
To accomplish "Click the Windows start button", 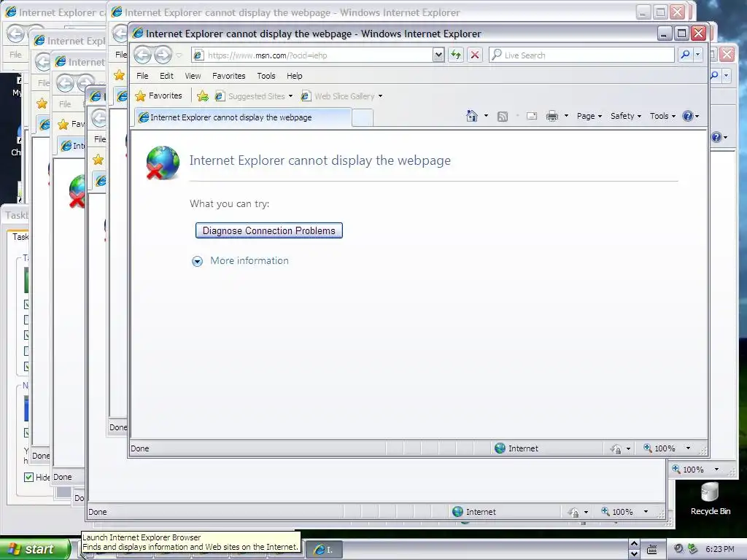I will tap(35, 549).
